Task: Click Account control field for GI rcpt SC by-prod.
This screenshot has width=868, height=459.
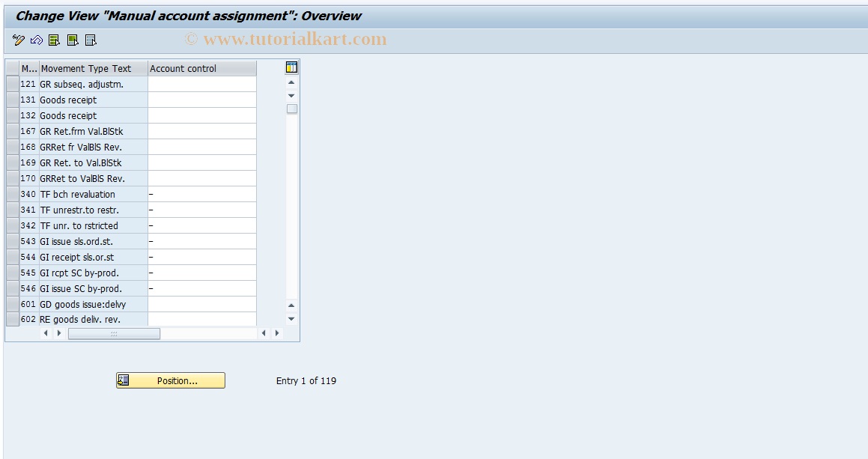Action: coord(202,273)
